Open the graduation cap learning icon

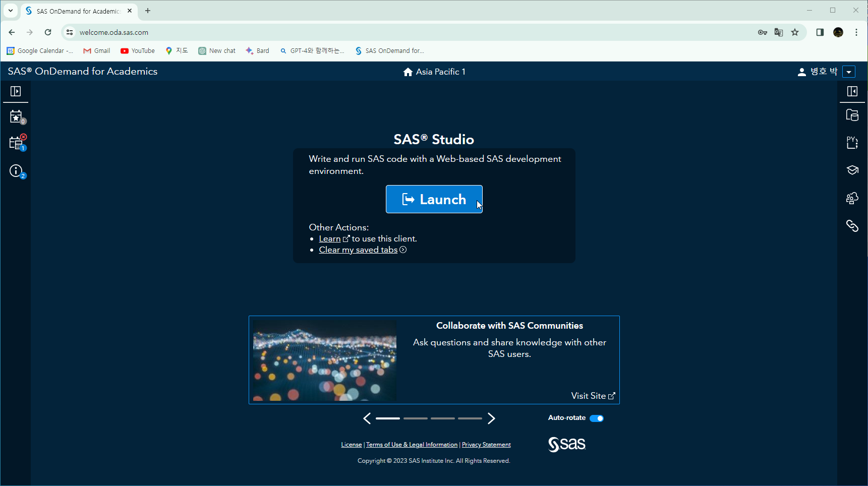852,170
